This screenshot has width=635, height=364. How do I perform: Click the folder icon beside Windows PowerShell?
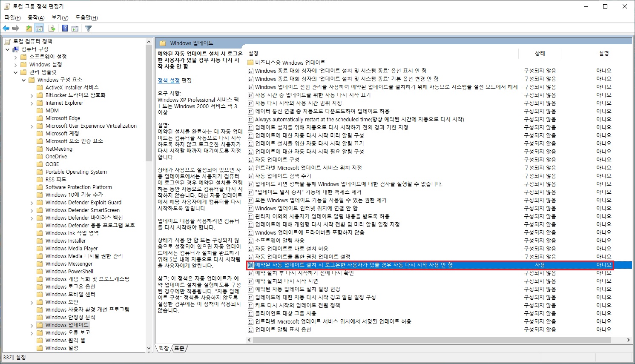click(40, 272)
